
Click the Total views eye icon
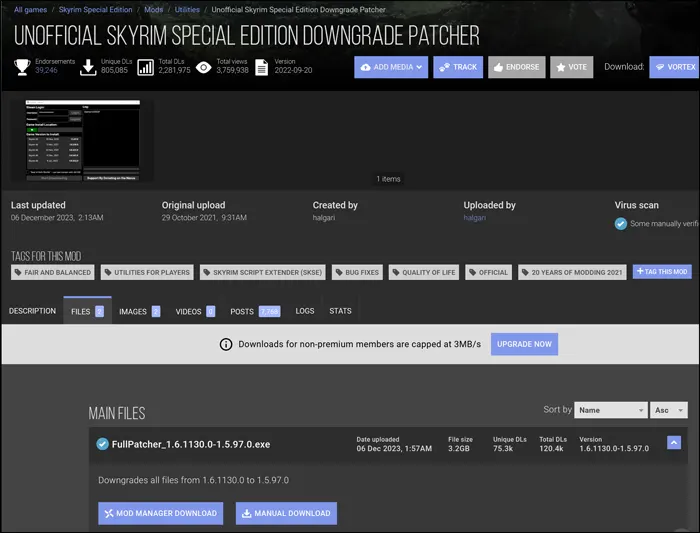[204, 67]
